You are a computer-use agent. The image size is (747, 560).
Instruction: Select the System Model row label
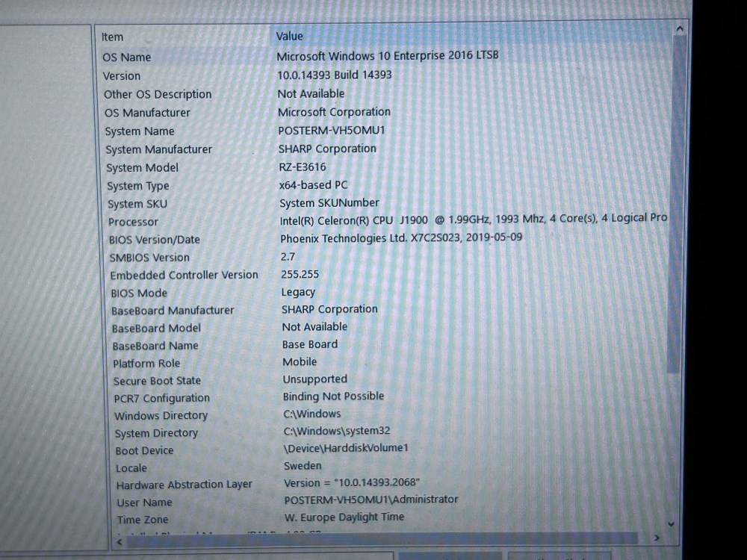[143, 167]
